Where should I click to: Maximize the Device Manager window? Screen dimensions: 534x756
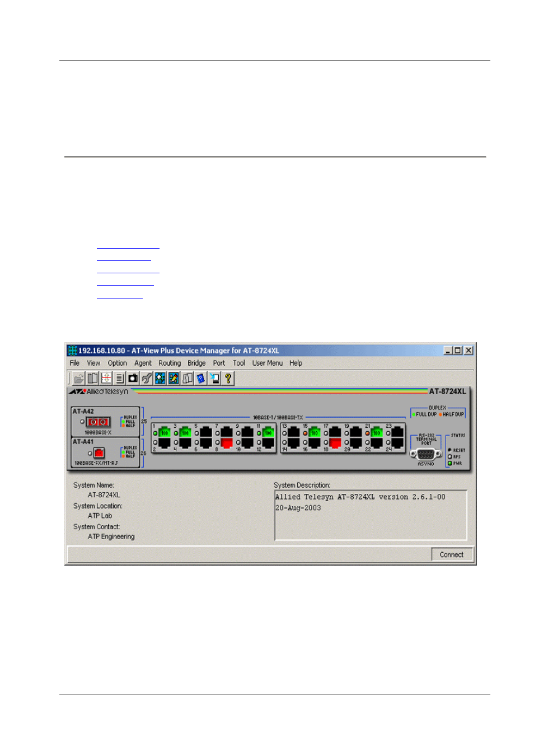458,351
